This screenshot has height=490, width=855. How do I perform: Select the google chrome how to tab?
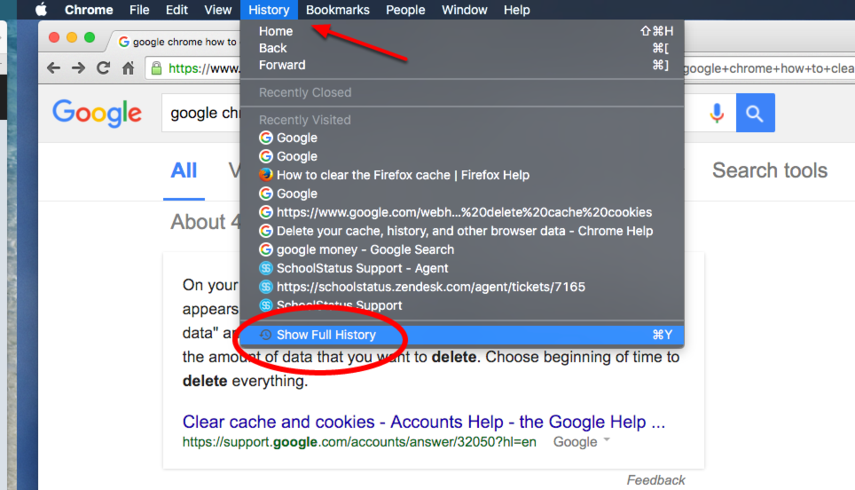tap(177, 42)
